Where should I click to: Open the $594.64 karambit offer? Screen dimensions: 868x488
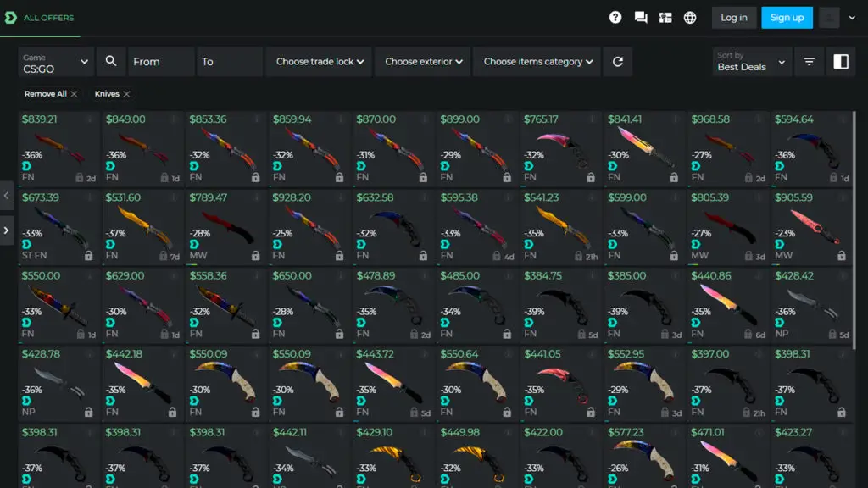[x=811, y=148]
